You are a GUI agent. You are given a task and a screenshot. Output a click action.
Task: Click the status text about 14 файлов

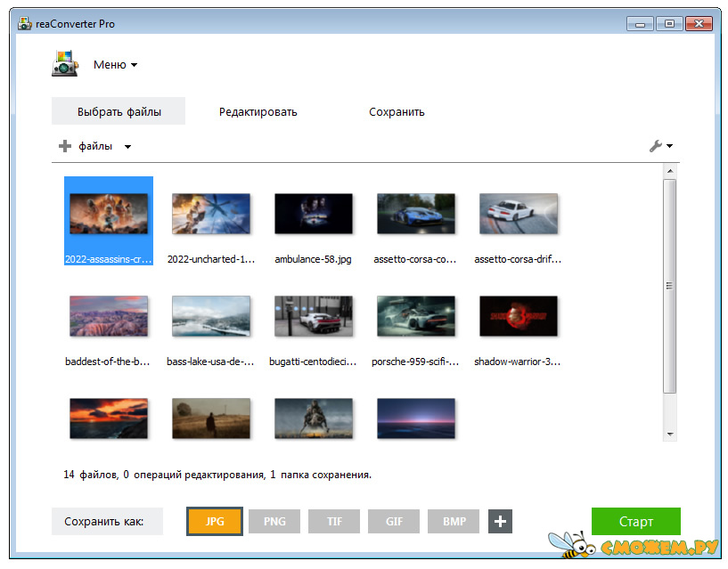[217, 475]
